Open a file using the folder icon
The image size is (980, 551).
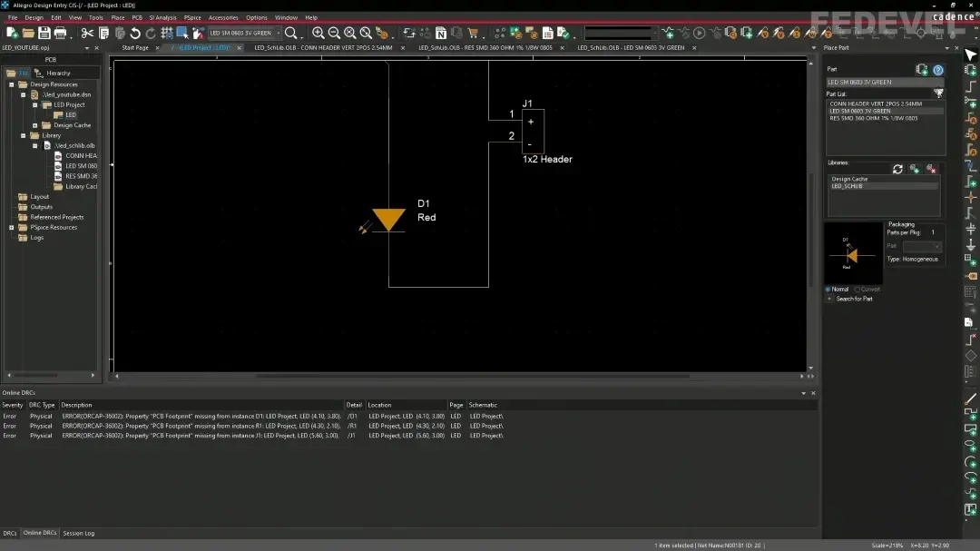pos(28,33)
